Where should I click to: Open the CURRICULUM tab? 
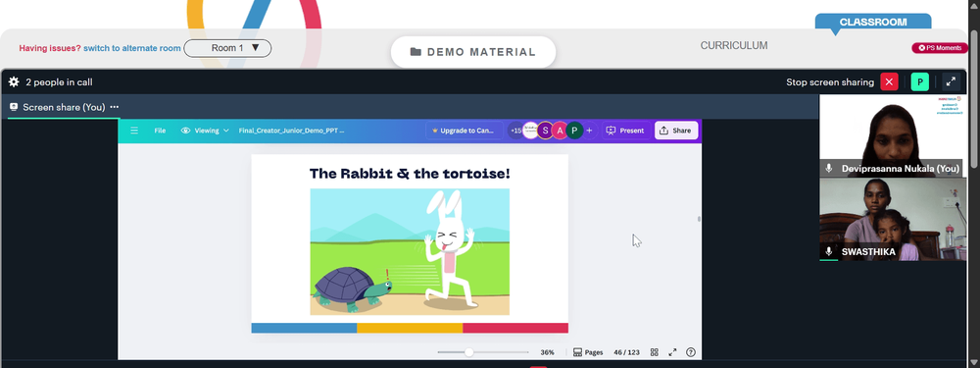(734, 46)
